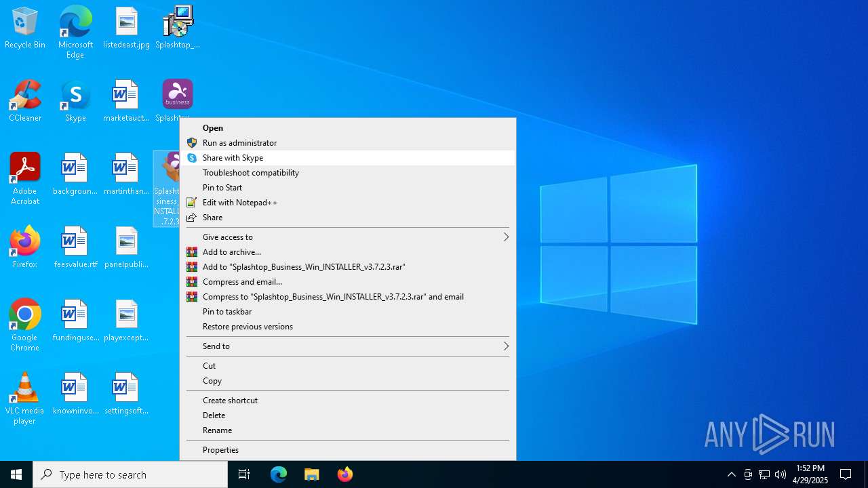The width and height of the screenshot is (868, 488).
Task: Open network status in system tray
Action: (x=764, y=474)
